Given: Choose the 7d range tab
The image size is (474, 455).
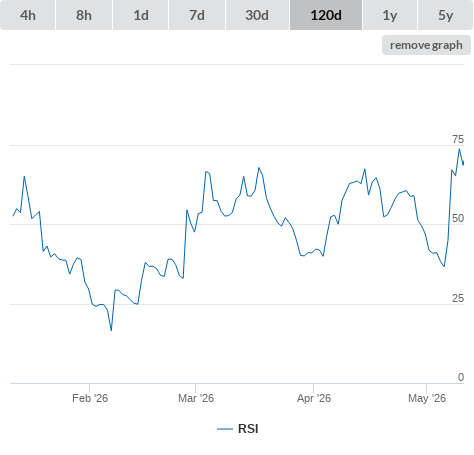Looking at the screenshot, I should point(197,15).
